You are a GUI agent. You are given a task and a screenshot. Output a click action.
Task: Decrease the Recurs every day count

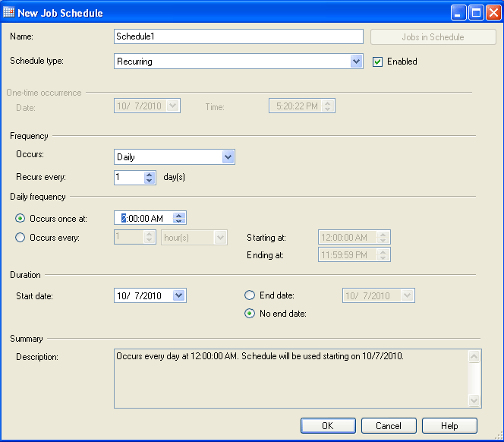tap(149, 181)
